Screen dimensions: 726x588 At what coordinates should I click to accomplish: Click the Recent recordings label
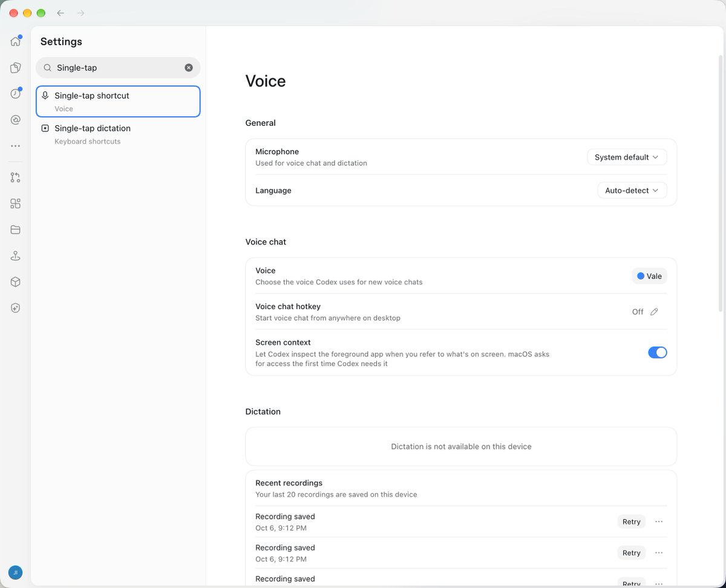[x=289, y=483]
